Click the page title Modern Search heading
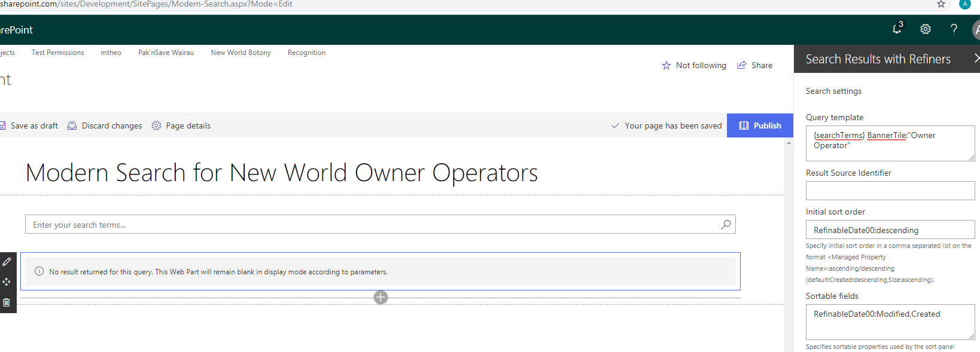This screenshot has width=980, height=352. [282, 173]
